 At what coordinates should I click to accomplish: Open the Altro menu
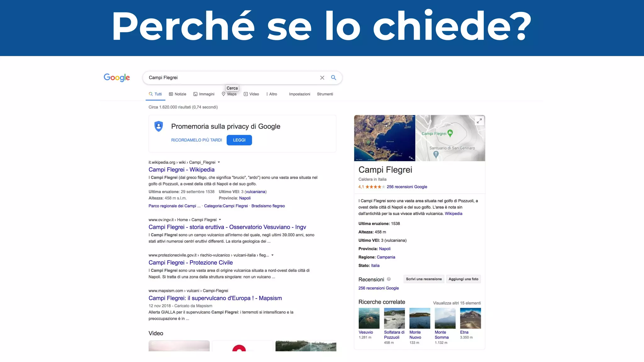pos(272,94)
